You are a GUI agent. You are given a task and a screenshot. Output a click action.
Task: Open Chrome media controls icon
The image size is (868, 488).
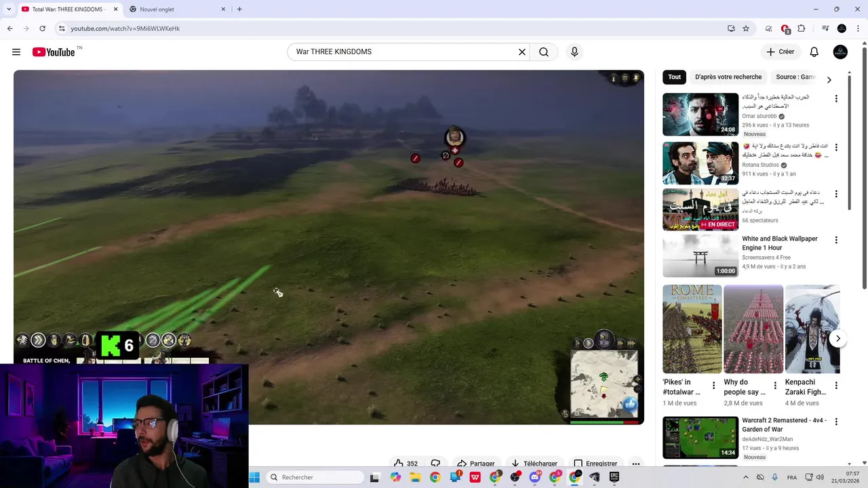click(825, 28)
